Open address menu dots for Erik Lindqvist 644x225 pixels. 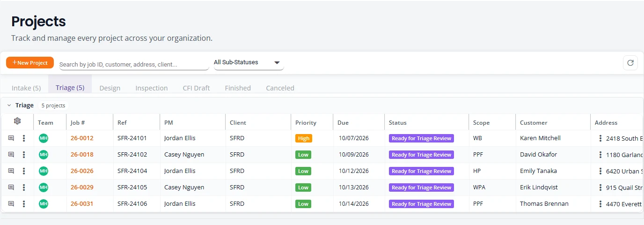pos(600,187)
